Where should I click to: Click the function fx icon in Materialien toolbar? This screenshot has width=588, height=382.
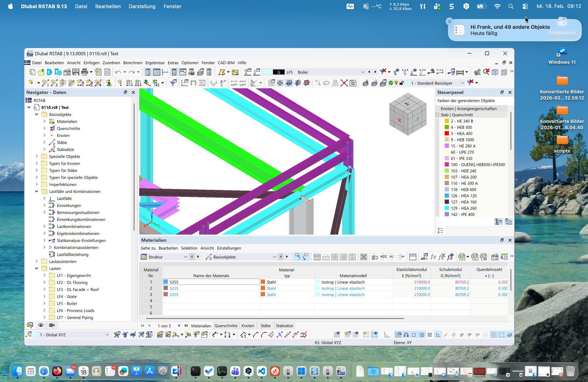tap(433, 257)
